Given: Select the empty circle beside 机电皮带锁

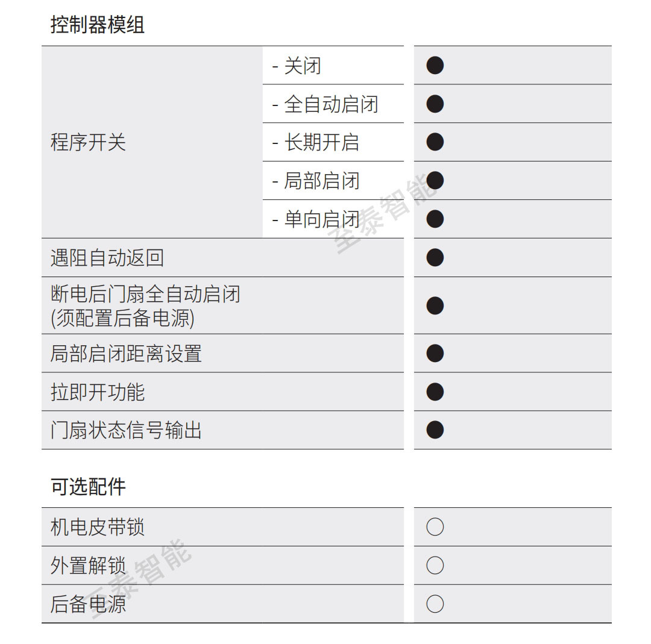Looking at the screenshot, I should pos(435,527).
